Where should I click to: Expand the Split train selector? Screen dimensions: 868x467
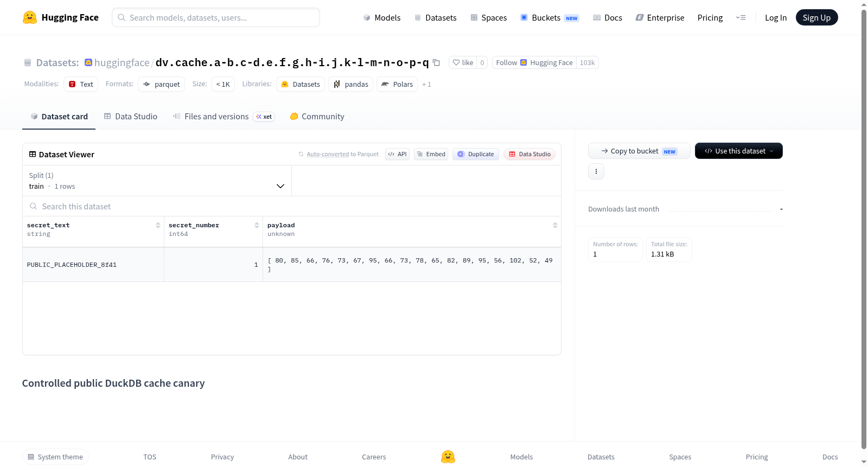click(157, 181)
